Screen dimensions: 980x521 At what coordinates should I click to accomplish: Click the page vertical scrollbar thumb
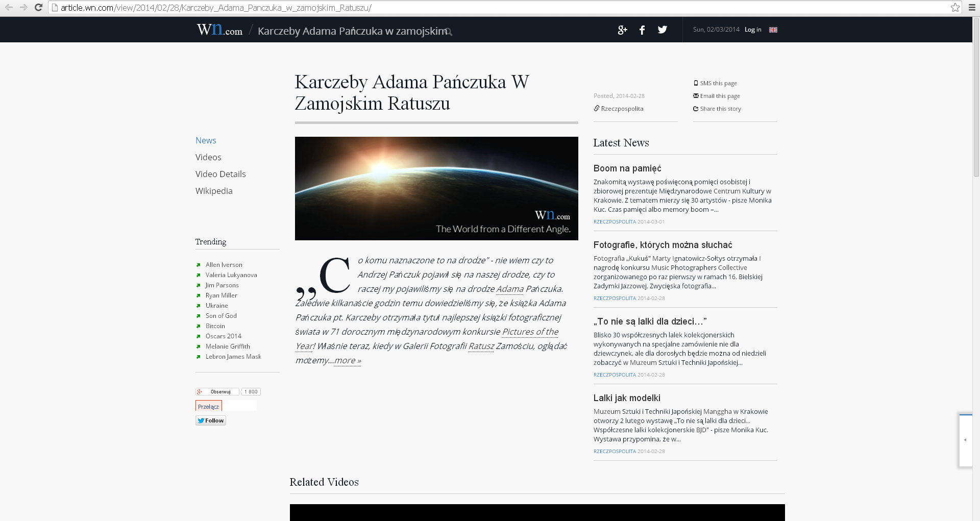coord(976,97)
